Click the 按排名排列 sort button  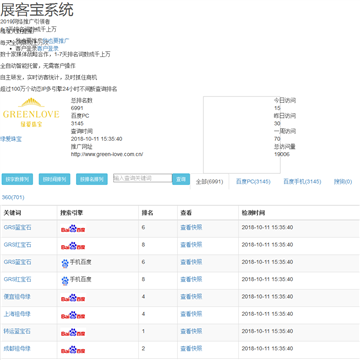[x=92, y=179]
